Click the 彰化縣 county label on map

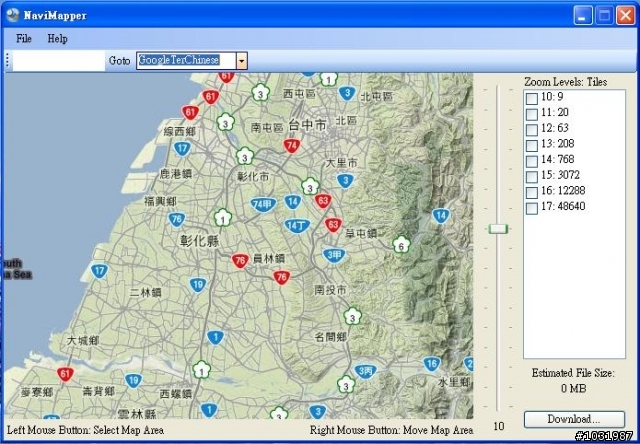coord(200,241)
